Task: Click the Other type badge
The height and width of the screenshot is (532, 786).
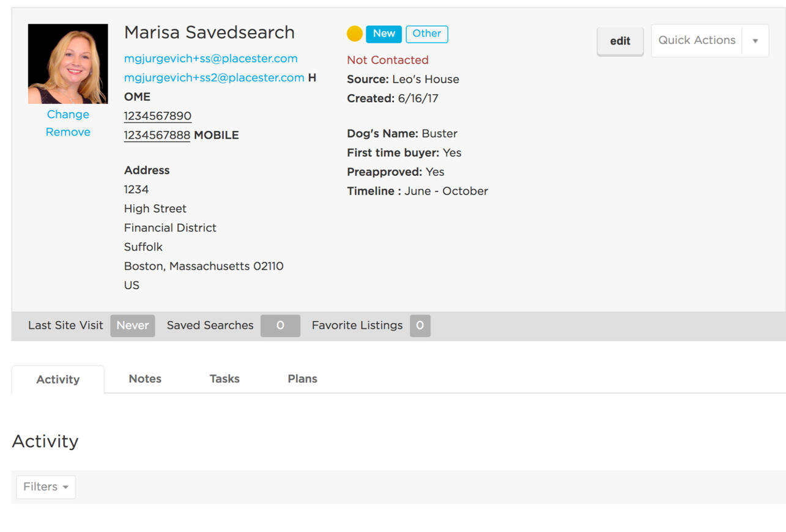Action: pos(426,34)
